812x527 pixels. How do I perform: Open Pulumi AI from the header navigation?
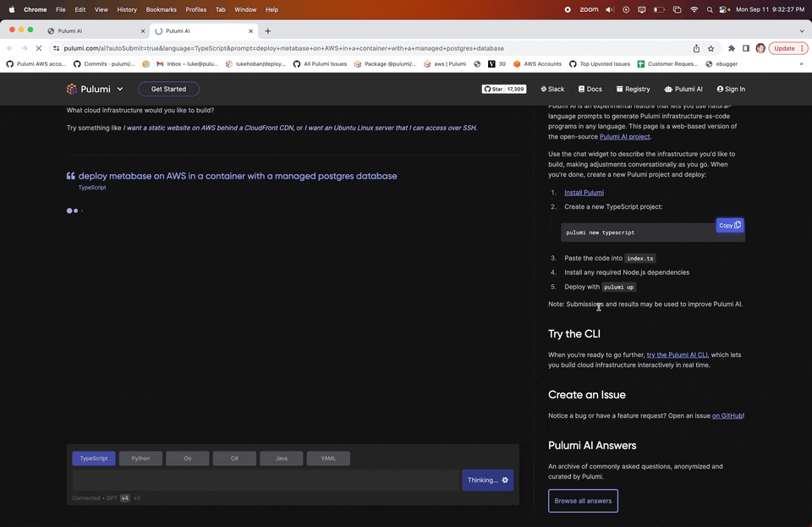pos(683,89)
